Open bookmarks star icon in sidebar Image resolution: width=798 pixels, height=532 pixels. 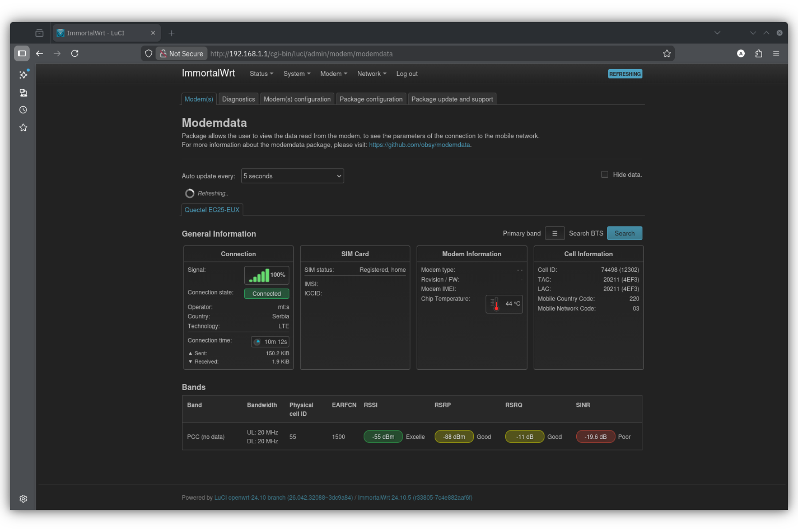(x=23, y=128)
